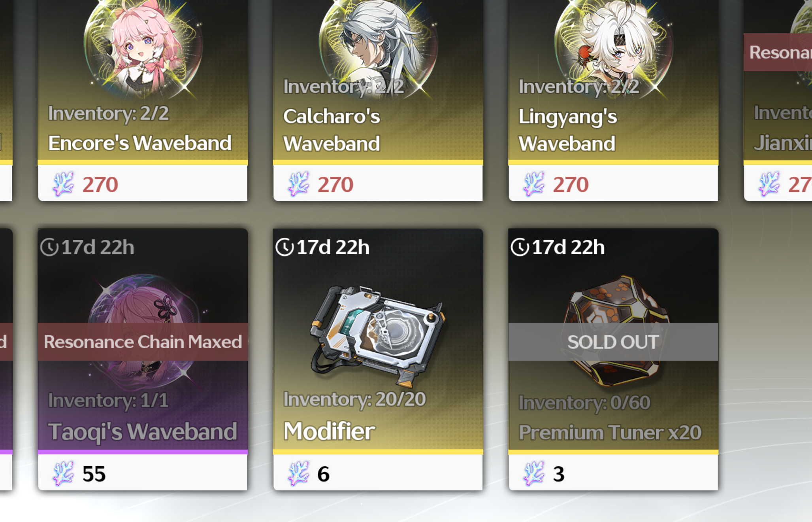This screenshot has width=812, height=522.
Task: Click the 270 price under Calcharo's Waveband
Action: (335, 185)
